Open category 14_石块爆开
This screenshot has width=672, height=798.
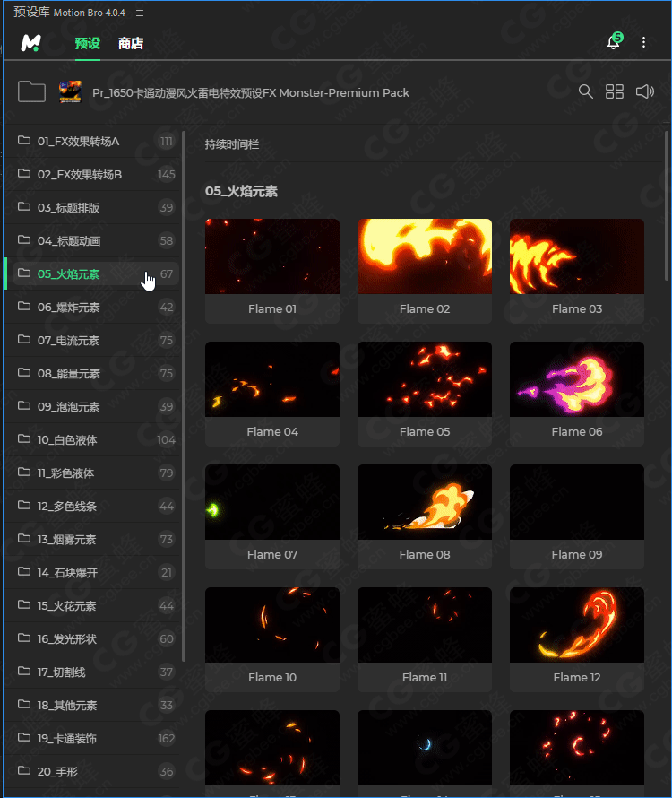(92, 573)
